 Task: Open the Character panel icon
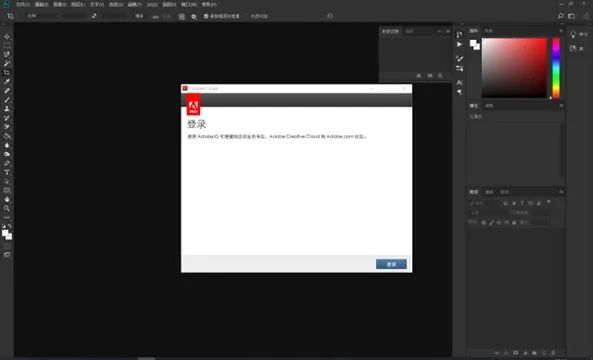[459, 82]
